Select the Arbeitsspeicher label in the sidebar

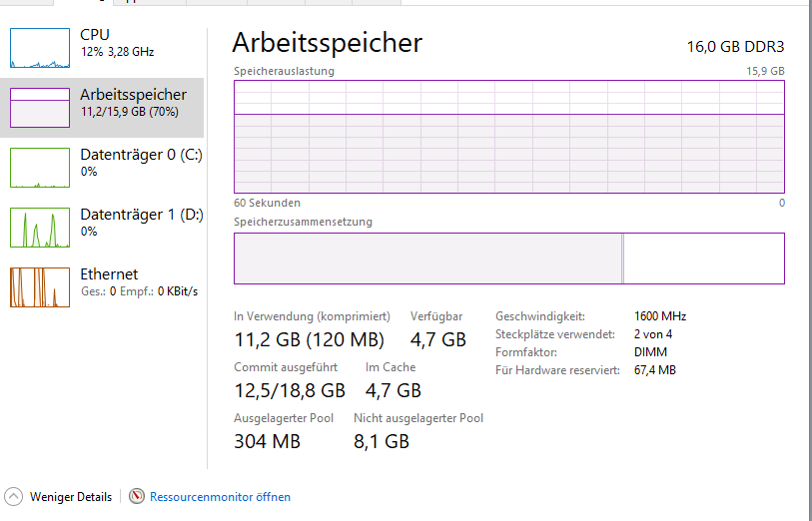(x=133, y=95)
